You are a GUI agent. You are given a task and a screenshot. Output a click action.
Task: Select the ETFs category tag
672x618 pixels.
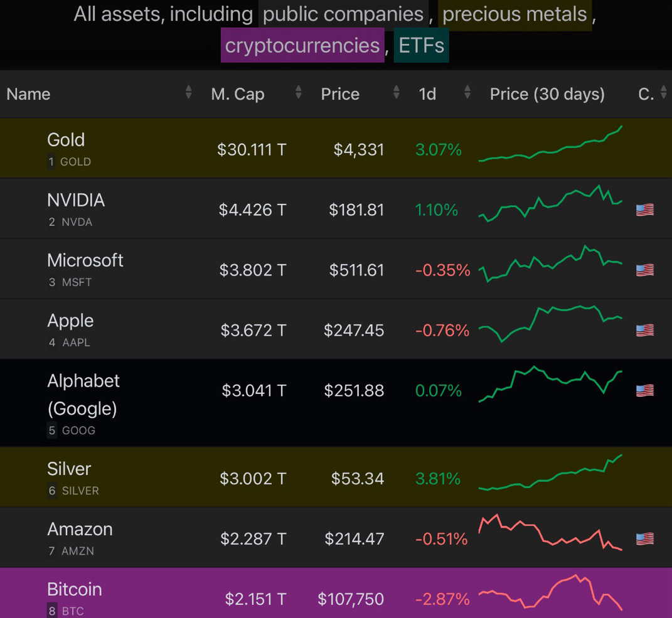point(421,45)
